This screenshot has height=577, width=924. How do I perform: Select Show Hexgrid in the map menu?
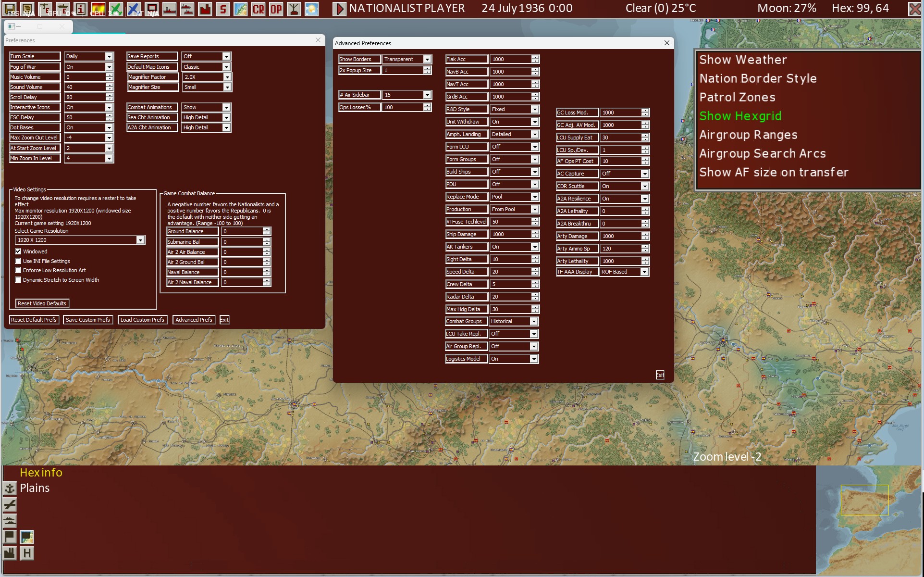tap(740, 116)
